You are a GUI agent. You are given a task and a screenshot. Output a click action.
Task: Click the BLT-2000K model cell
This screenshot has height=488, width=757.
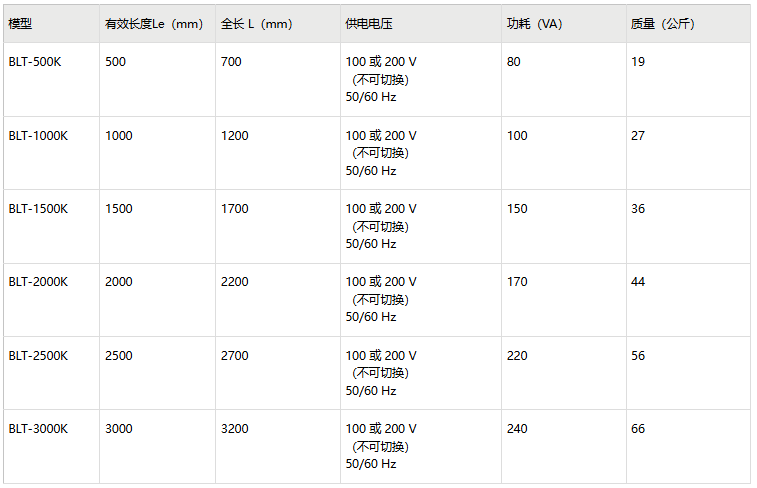coord(39,282)
